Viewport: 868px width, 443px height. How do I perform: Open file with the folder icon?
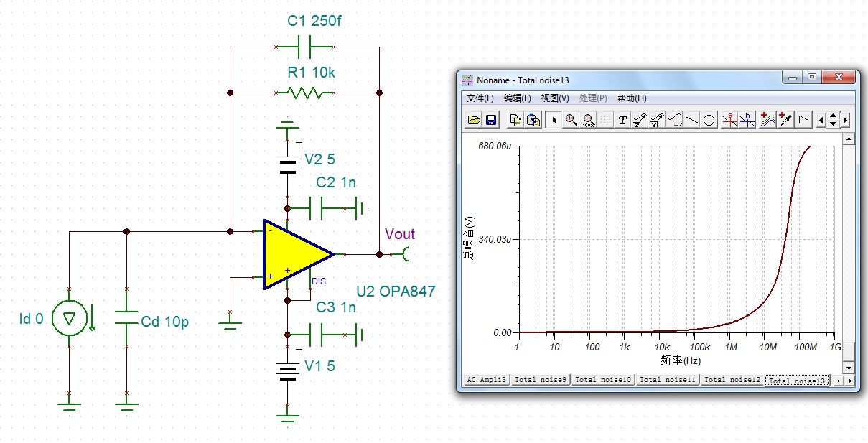pos(474,121)
